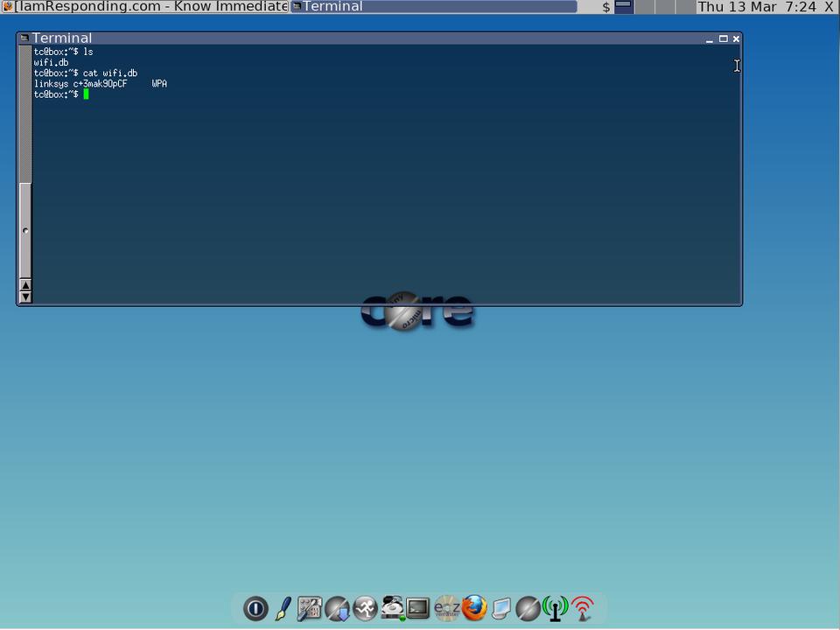
Task: Open the Mount Tool hard-disk icon
Action: click(392, 609)
